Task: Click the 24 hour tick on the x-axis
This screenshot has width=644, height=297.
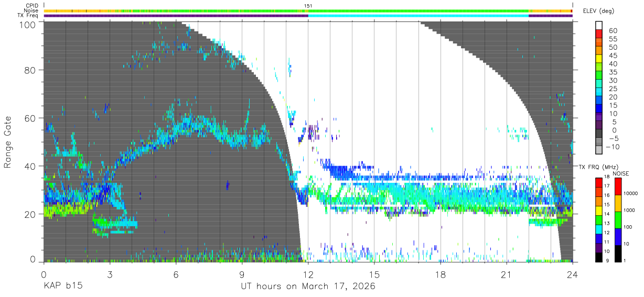Action: click(573, 274)
